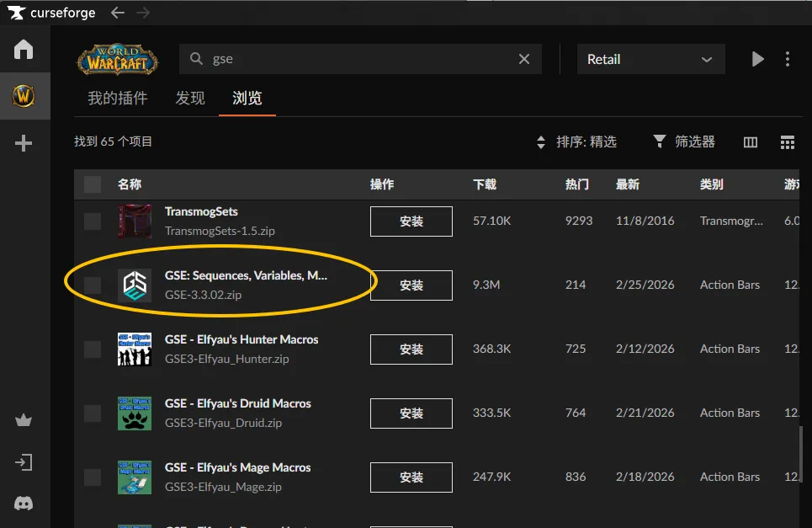The width and height of the screenshot is (812, 528).
Task: Check the Elfyau's Hunter Macros checkbox
Action: pyautogui.click(x=93, y=349)
